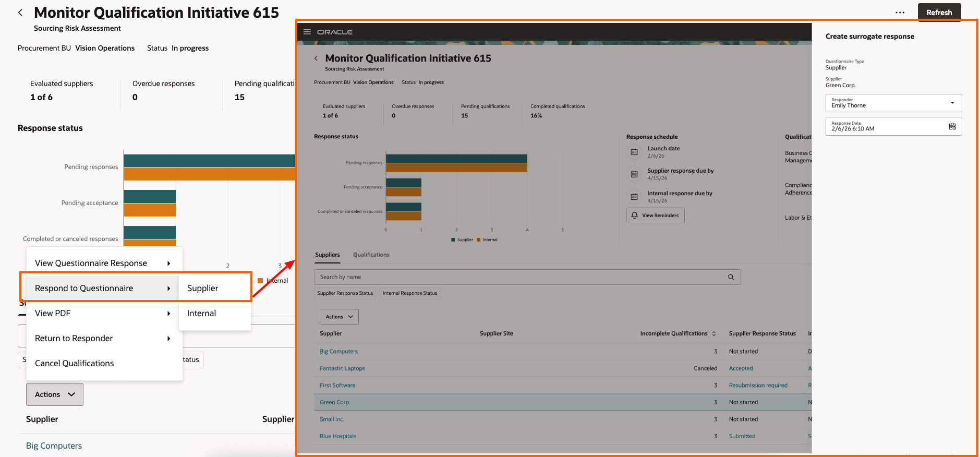Open the large Big Computers link at bottom left
Image resolution: width=980 pixels, height=457 pixels.
click(54, 446)
